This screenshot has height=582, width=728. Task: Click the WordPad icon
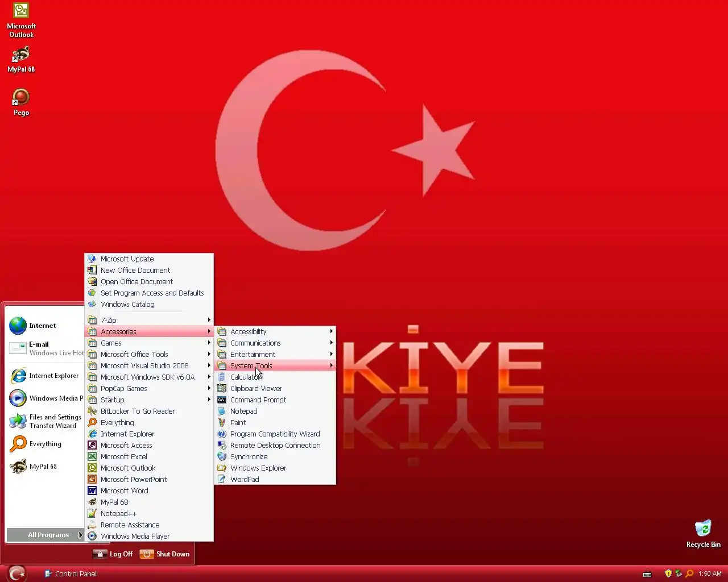coord(222,479)
